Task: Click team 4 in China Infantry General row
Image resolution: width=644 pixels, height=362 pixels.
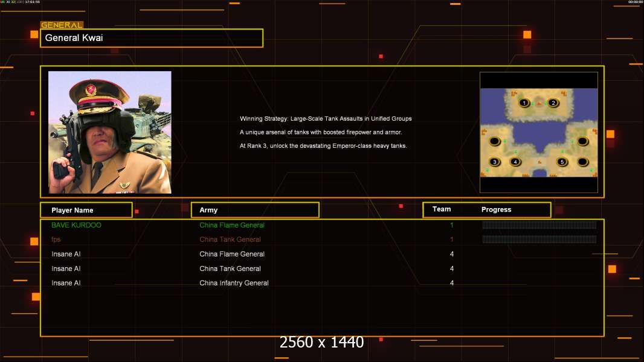Action: 452,283
